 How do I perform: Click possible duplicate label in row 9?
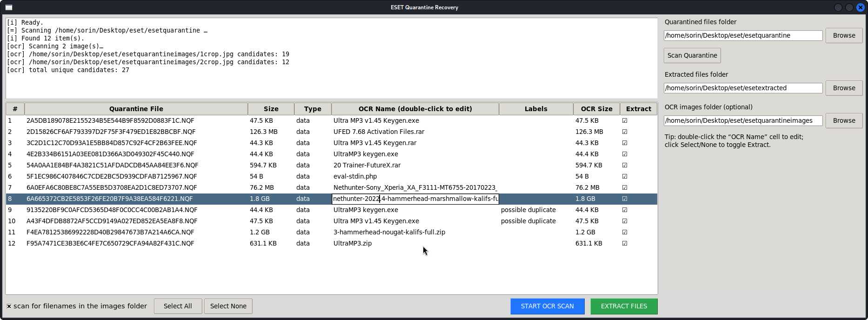528,210
